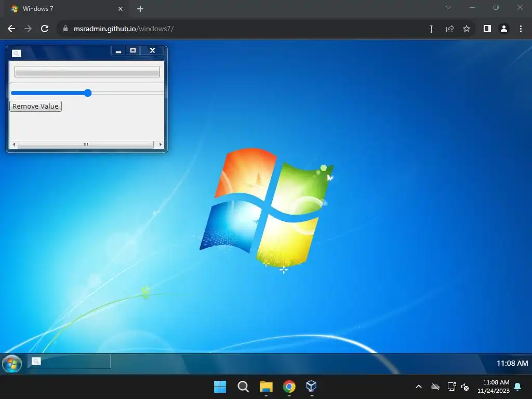Click the scrollbar right arrow in small window
Viewport: 532px width, 399px height.
(x=160, y=144)
